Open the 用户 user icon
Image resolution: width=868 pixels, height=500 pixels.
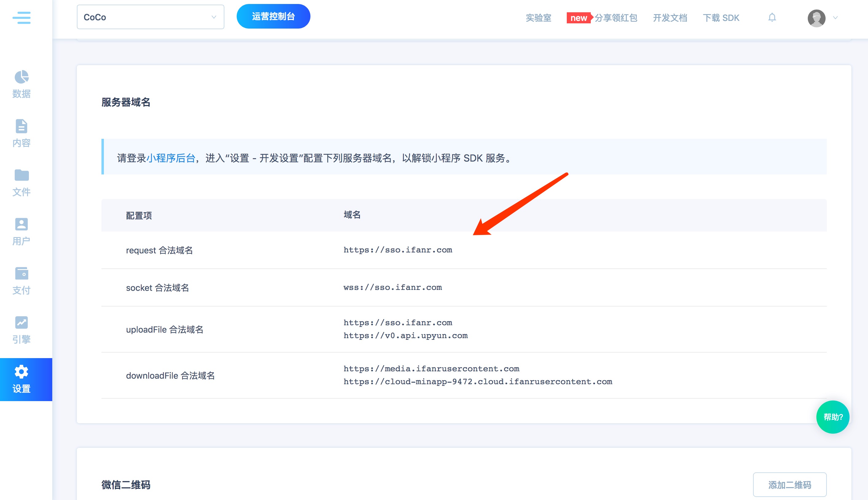21,225
